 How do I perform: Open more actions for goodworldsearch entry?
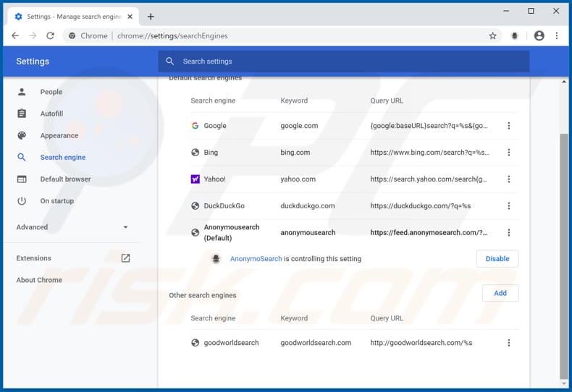pyautogui.click(x=508, y=343)
